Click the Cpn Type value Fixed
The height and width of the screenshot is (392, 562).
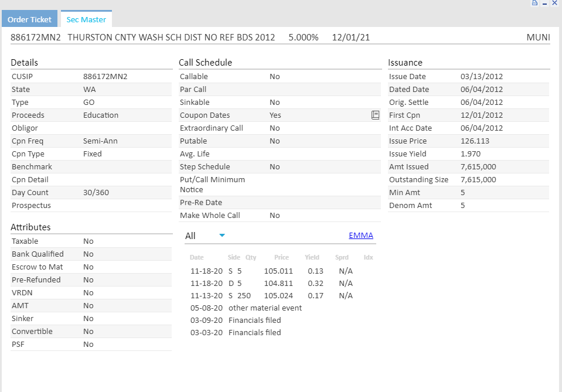tap(93, 154)
